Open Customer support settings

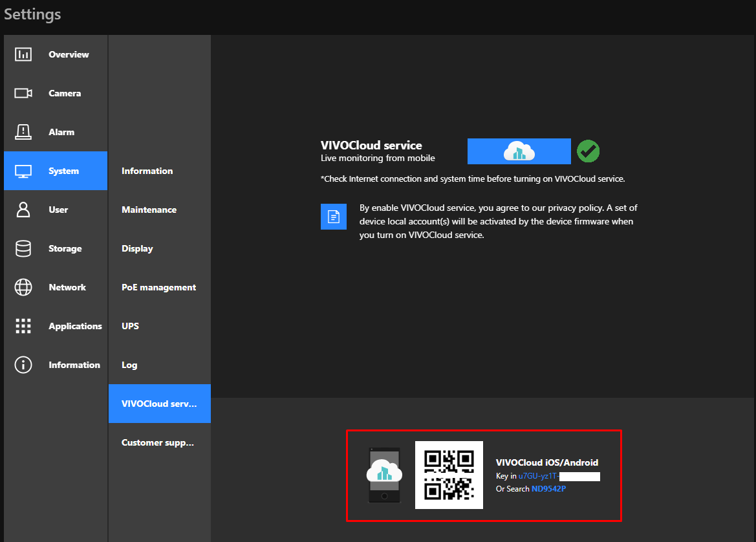158,442
